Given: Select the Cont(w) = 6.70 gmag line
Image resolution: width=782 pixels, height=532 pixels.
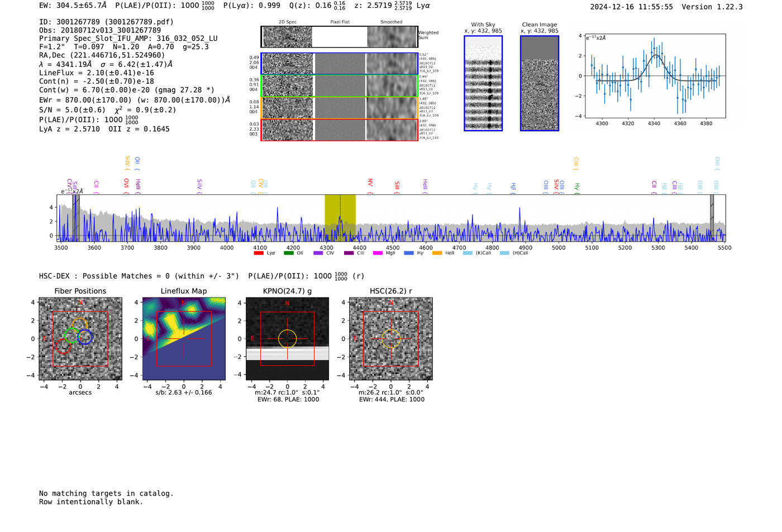Looking at the screenshot, I should pos(127,89).
